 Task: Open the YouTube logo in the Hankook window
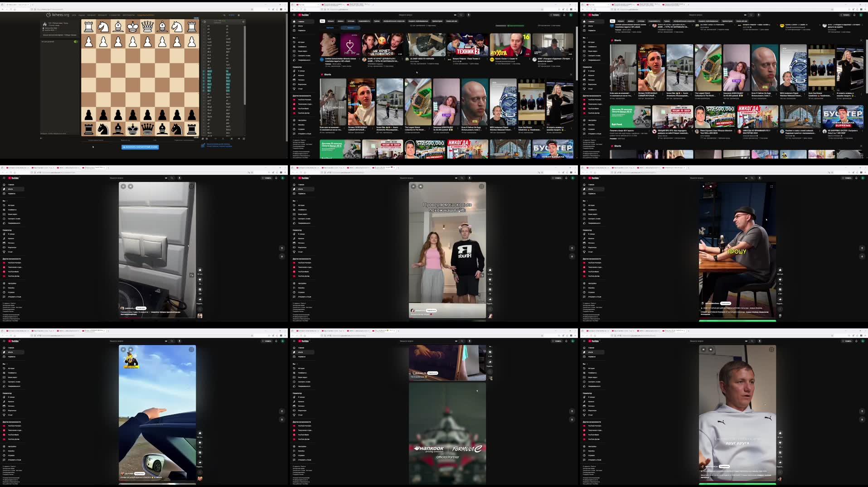304,341
